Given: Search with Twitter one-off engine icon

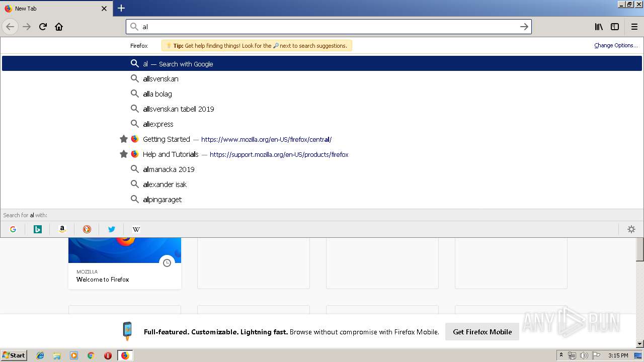Looking at the screenshot, I should coord(112,229).
